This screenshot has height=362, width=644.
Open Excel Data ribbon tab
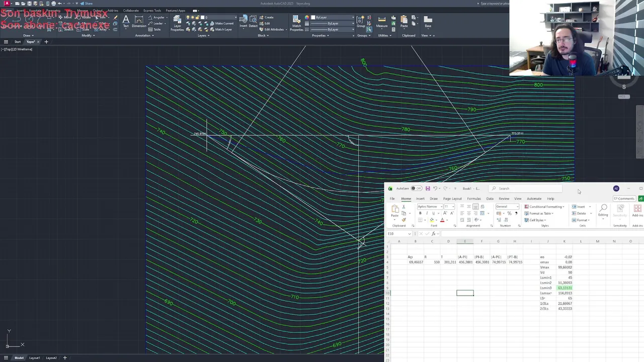coord(490,199)
